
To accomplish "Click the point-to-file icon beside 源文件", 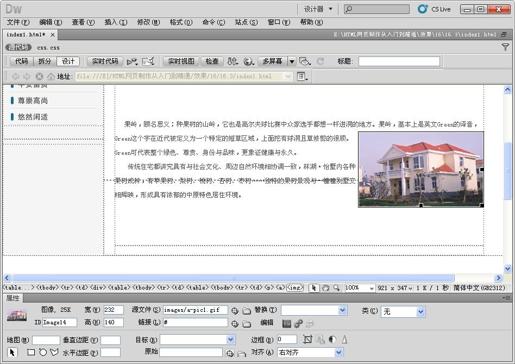I will point(235,311).
